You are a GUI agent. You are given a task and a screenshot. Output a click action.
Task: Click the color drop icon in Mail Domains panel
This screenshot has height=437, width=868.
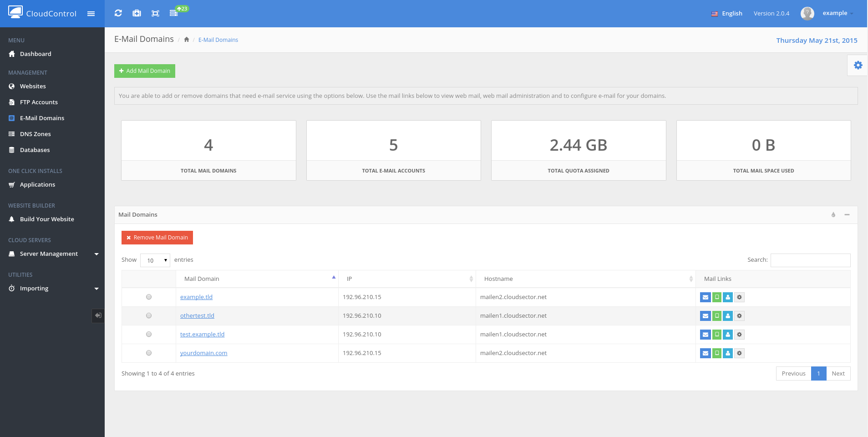tap(833, 215)
